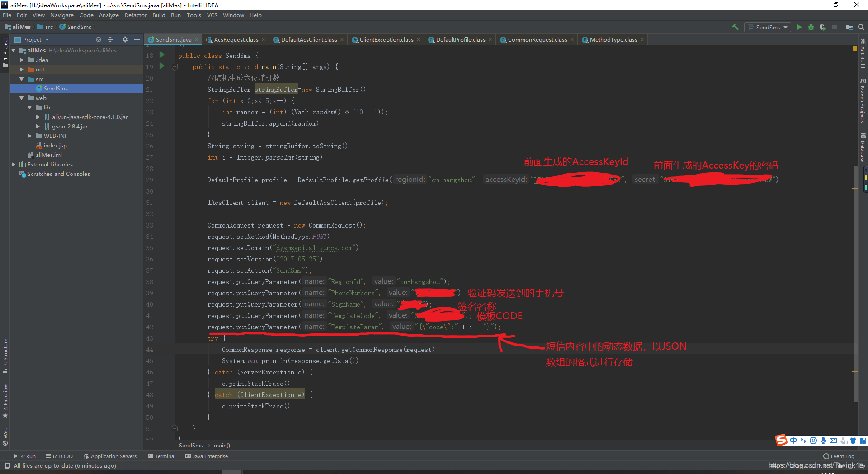868x474 pixels.
Task: Close the MethodType.class tab
Action: click(x=642, y=40)
